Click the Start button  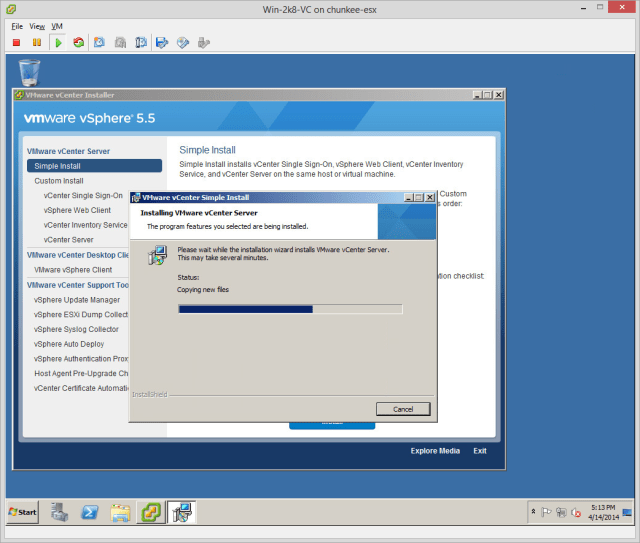[23, 512]
